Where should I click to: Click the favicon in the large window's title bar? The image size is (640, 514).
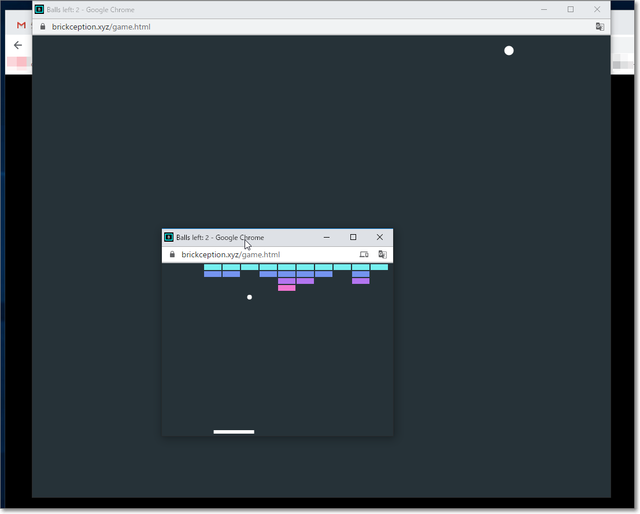point(39,10)
